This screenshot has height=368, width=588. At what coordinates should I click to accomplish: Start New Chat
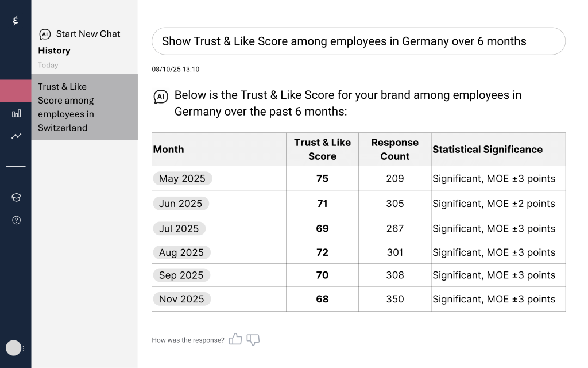click(x=88, y=34)
